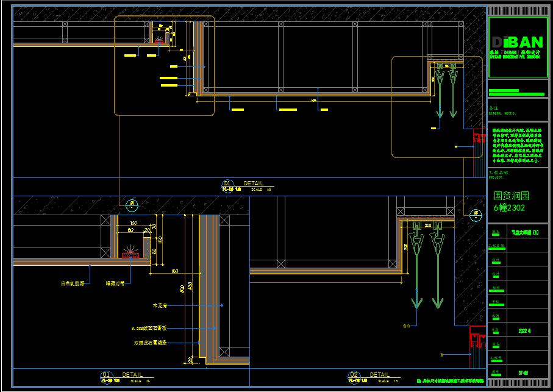Click the cyan callout circle above detail 01
Image resolution: width=553 pixels, height=392 pixels.
[132, 204]
